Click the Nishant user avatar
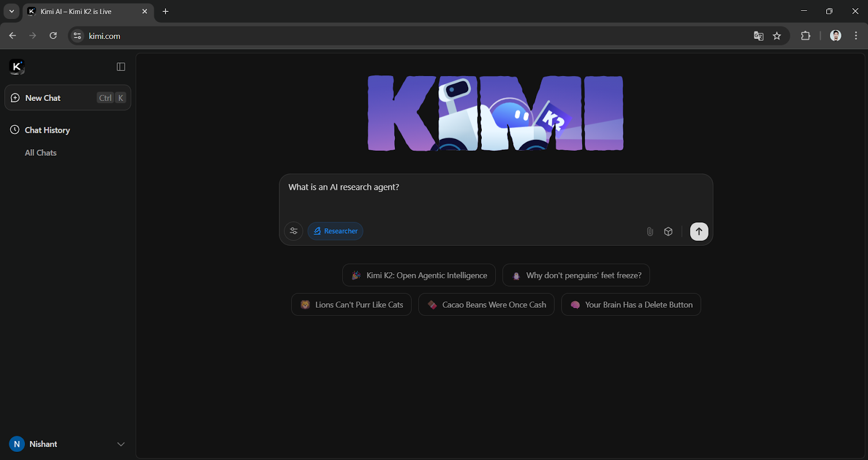Viewport: 868px width, 460px height. (17, 444)
